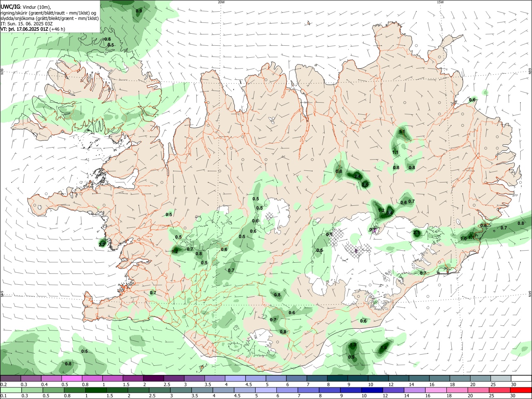
Task: Click the 2.7 precipitation value off the west coast
Action: point(102,244)
